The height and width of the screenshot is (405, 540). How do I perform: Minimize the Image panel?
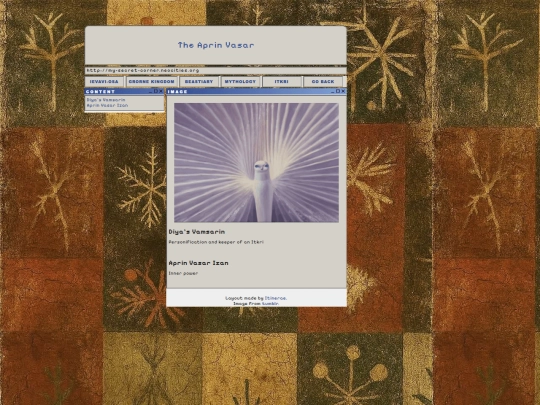pyautogui.click(x=333, y=91)
